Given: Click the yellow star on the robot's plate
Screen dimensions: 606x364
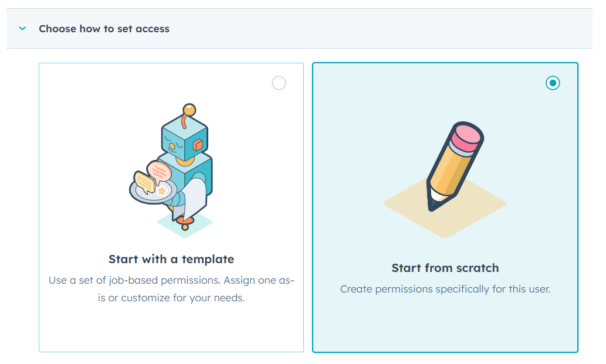Looking at the screenshot, I should click(x=162, y=190).
